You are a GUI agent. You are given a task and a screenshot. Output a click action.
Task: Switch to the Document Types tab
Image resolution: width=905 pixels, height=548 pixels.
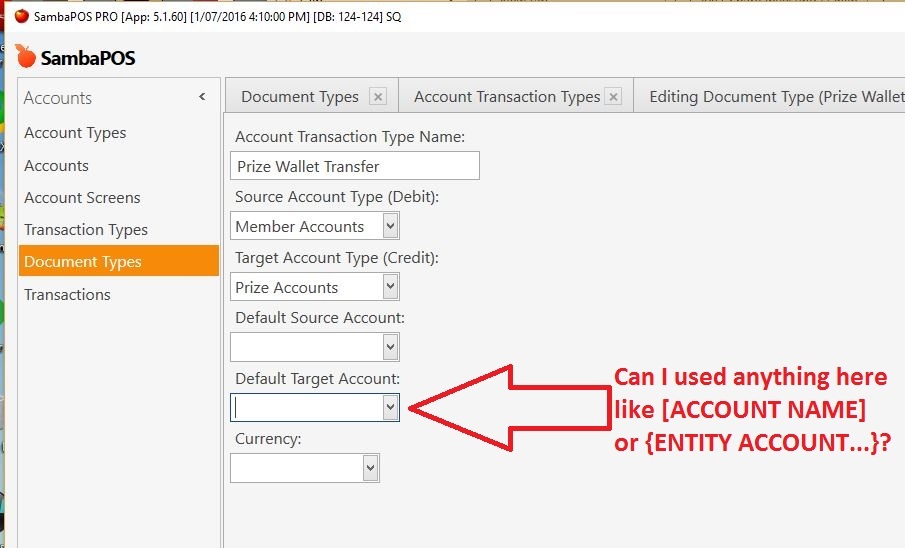click(x=300, y=96)
